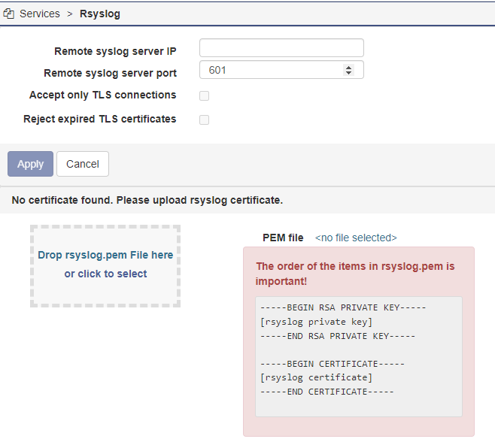The height and width of the screenshot is (448, 495).
Task: Select the Remote syslog server port label
Action: [110, 73]
